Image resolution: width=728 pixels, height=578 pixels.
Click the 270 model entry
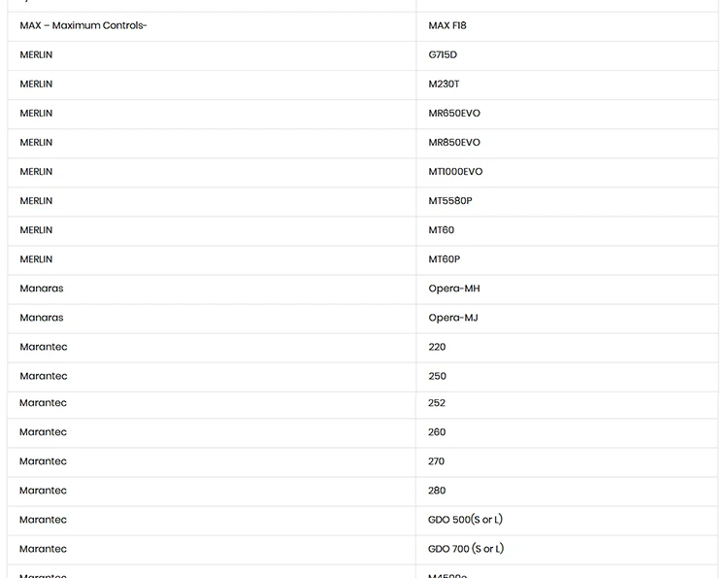pos(567,462)
